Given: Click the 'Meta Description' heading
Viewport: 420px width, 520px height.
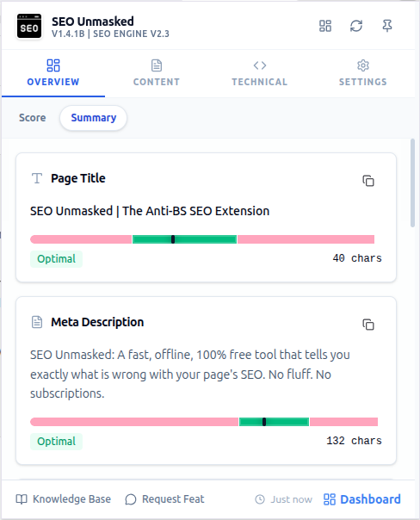Looking at the screenshot, I should point(97,322).
